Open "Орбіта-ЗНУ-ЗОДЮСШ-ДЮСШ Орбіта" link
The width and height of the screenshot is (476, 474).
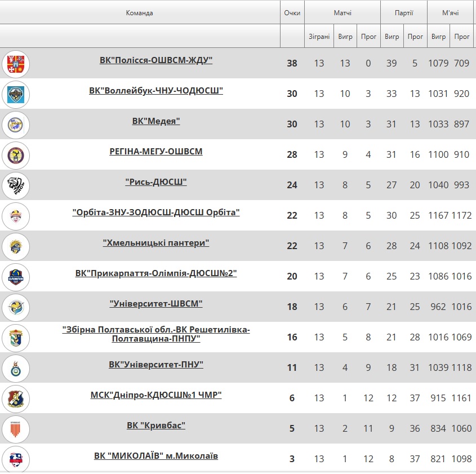click(x=156, y=212)
